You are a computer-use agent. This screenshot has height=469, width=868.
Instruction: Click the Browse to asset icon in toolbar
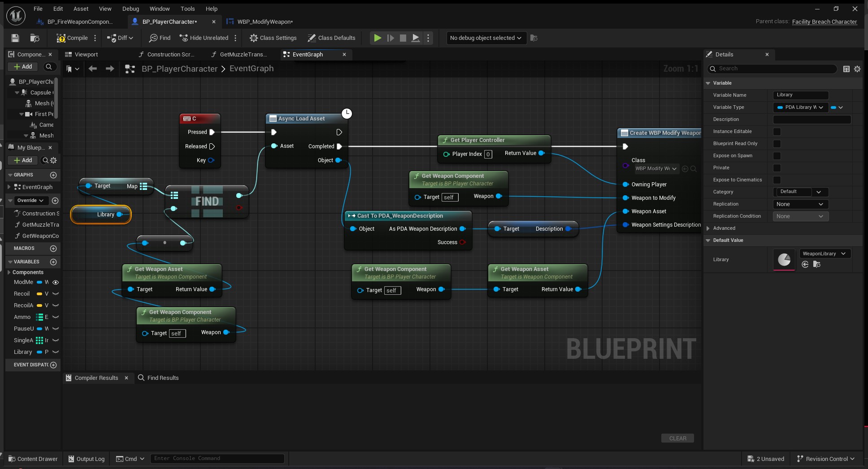[35, 38]
